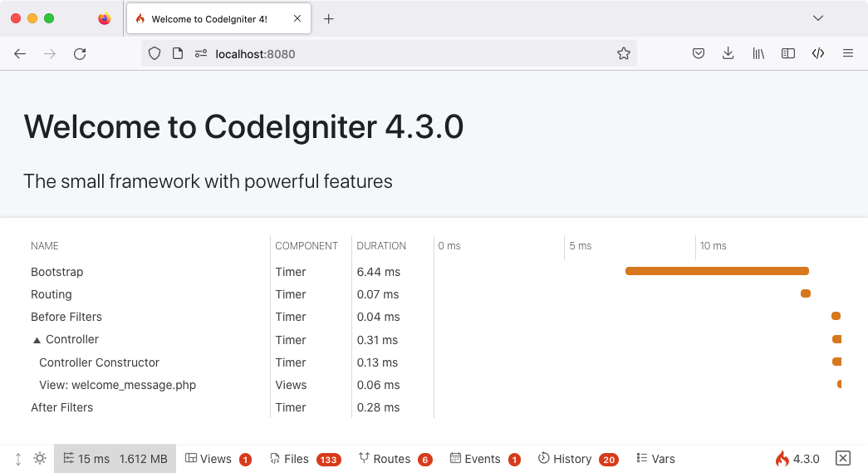
Task: Close the CodeIgniter debug toolbar
Action: click(842, 459)
